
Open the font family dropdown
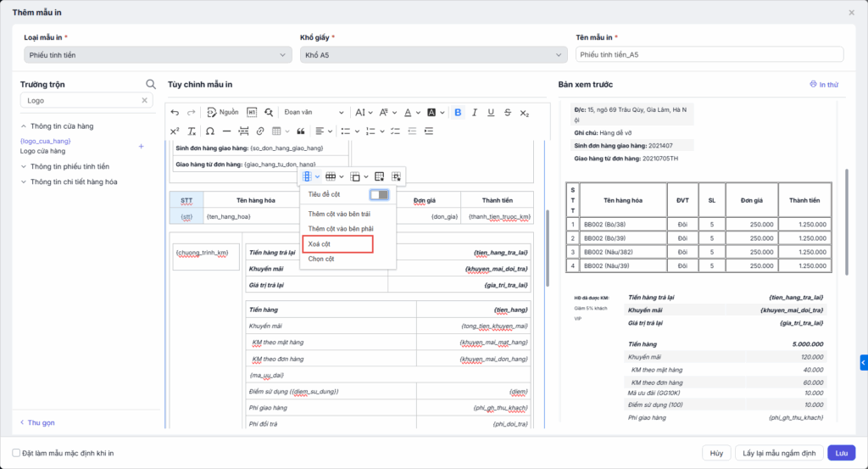(387, 113)
